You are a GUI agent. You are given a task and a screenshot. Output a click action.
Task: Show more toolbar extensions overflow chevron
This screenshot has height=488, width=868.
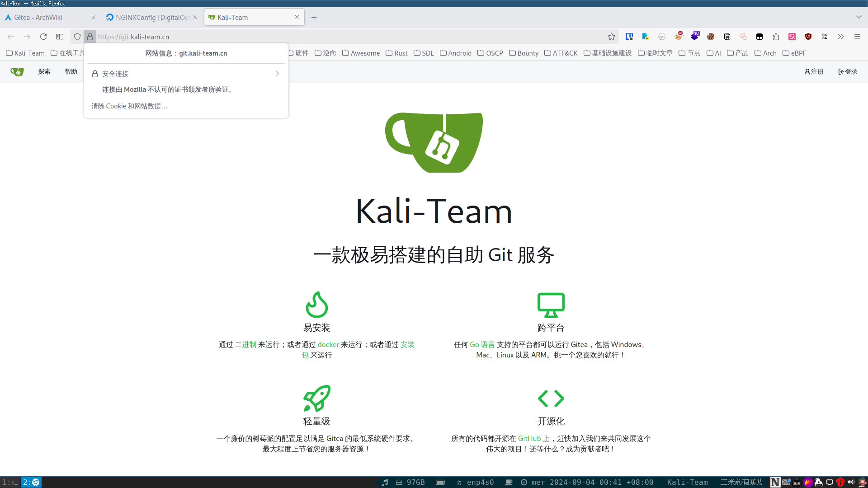tap(840, 37)
